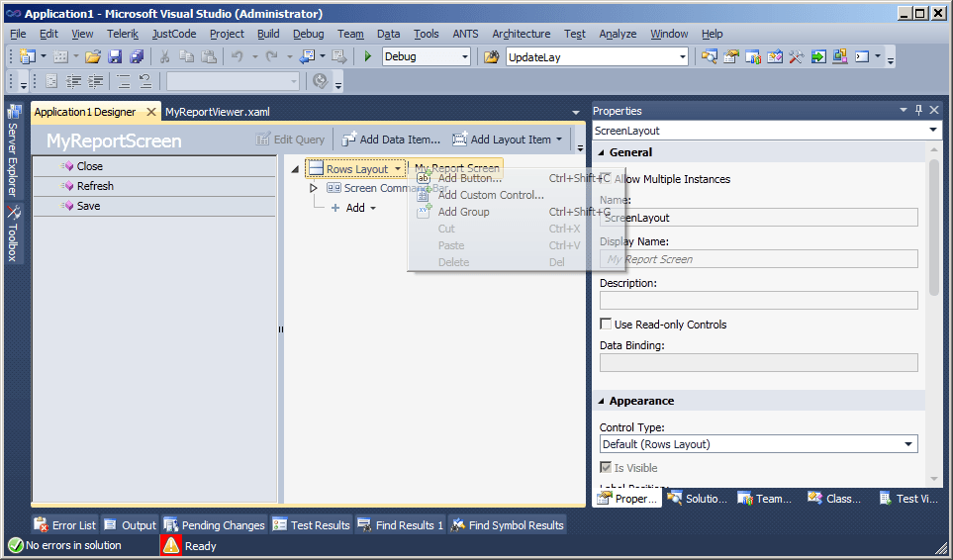Image resolution: width=953 pixels, height=560 pixels.
Task: Click the Cut scissors icon
Action: click(x=164, y=57)
